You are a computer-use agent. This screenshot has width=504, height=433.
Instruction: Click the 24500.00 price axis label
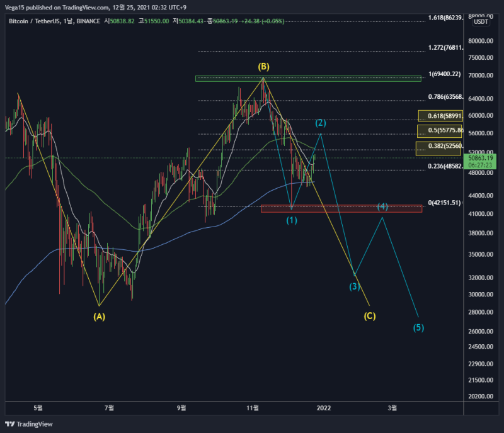[481, 347]
